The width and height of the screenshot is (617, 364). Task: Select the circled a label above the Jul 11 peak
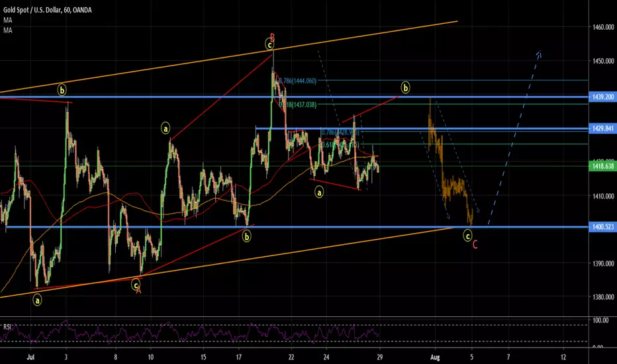pyautogui.click(x=166, y=128)
